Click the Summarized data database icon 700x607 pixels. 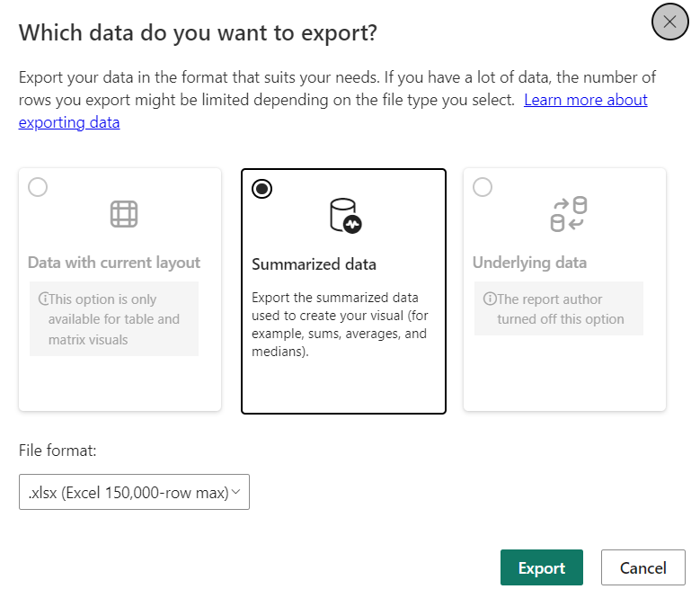click(x=346, y=216)
